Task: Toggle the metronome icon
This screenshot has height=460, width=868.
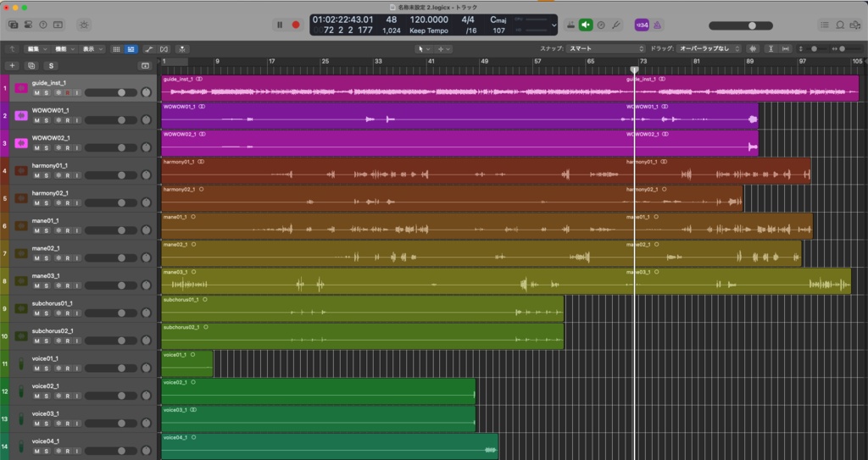Action: tap(658, 25)
